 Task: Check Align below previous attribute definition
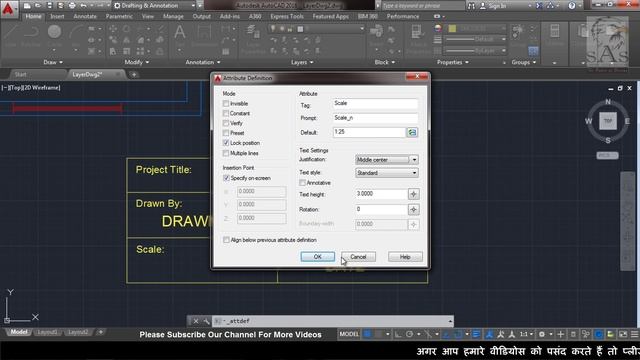pos(226,240)
